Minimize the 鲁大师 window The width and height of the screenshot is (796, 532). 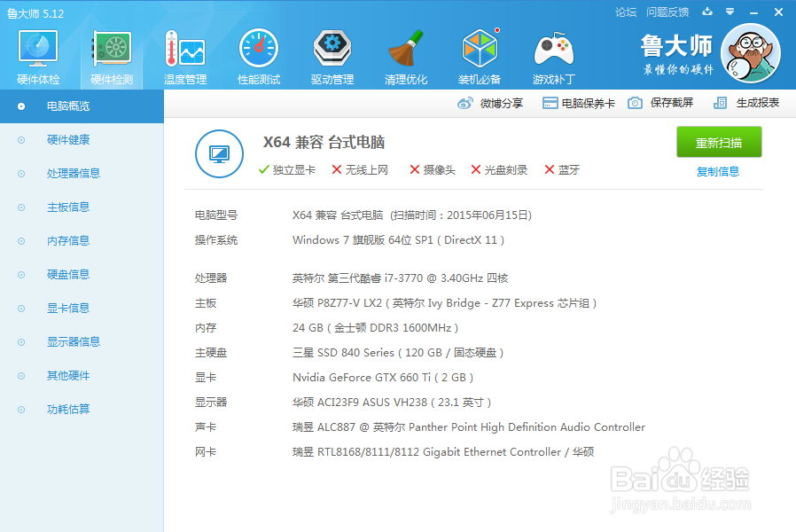tap(753, 12)
